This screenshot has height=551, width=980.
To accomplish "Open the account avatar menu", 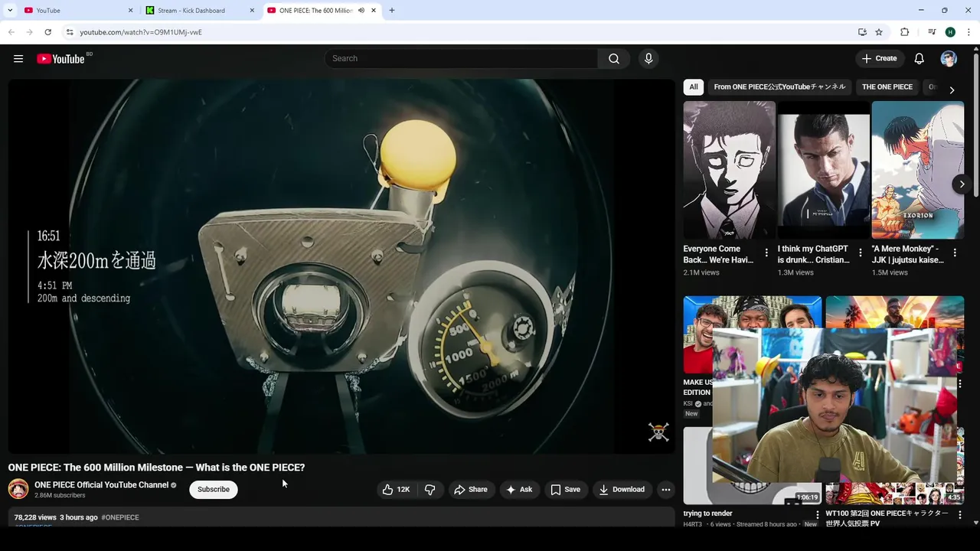I will click(x=949, y=59).
